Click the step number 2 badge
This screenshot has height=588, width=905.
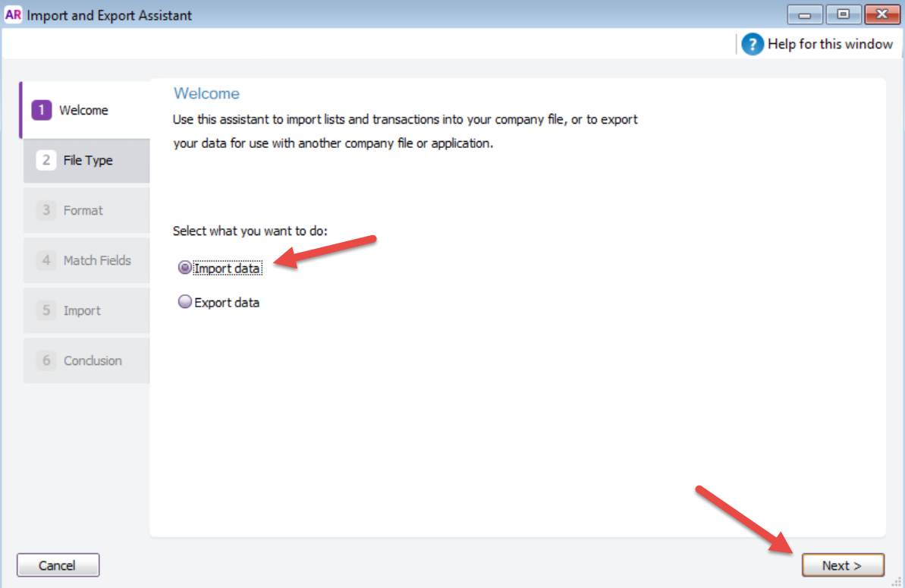pos(46,160)
